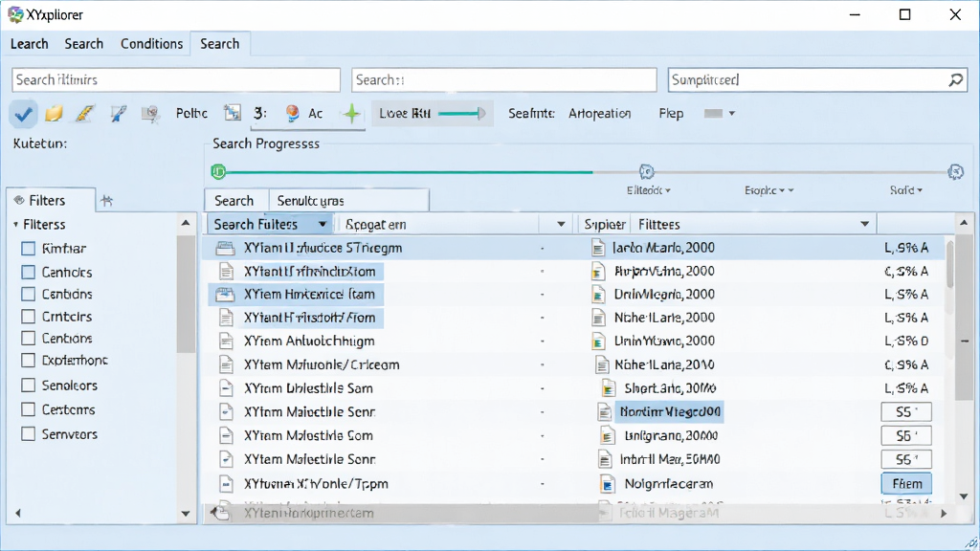The width and height of the screenshot is (980, 551).
Task: Click into the Search iltimirs field
Action: 176,80
